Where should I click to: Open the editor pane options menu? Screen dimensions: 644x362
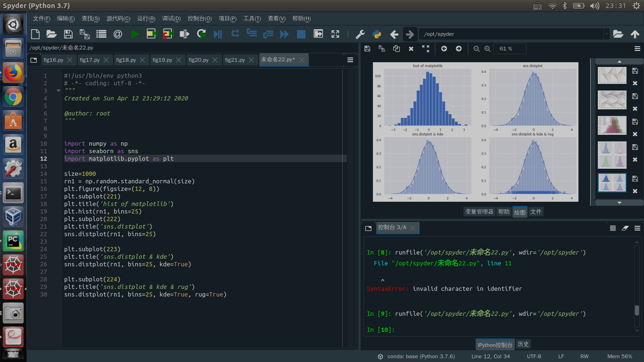(350, 60)
